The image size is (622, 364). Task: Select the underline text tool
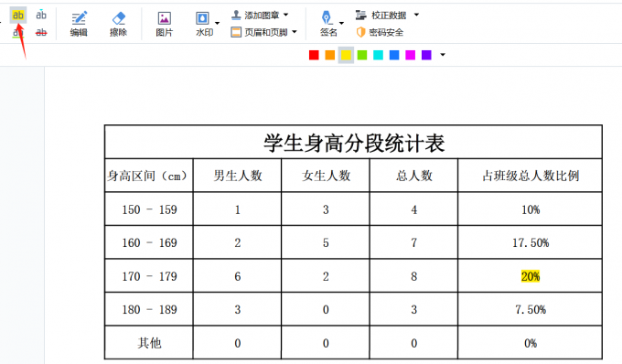17,33
